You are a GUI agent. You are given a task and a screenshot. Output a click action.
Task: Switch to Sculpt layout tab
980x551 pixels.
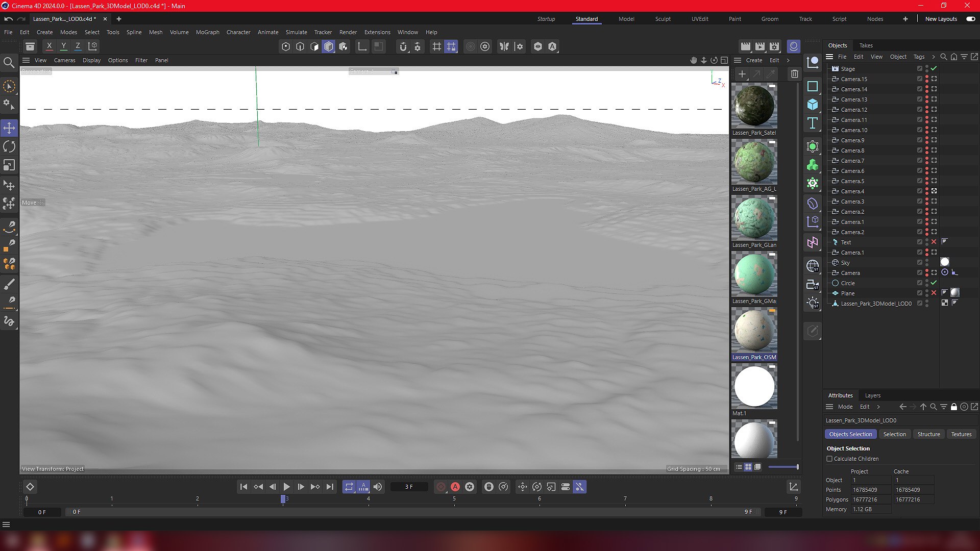coord(663,19)
